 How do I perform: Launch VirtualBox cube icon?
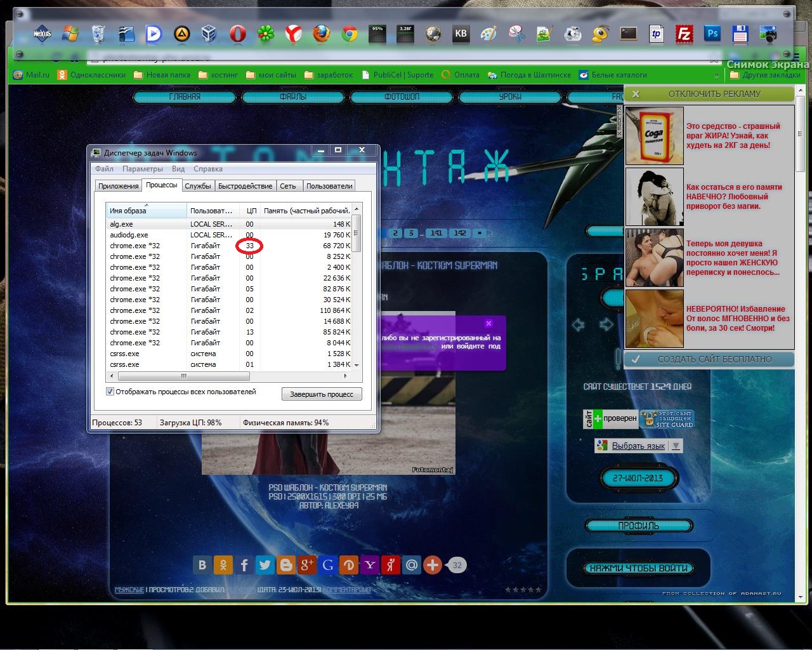click(x=209, y=34)
